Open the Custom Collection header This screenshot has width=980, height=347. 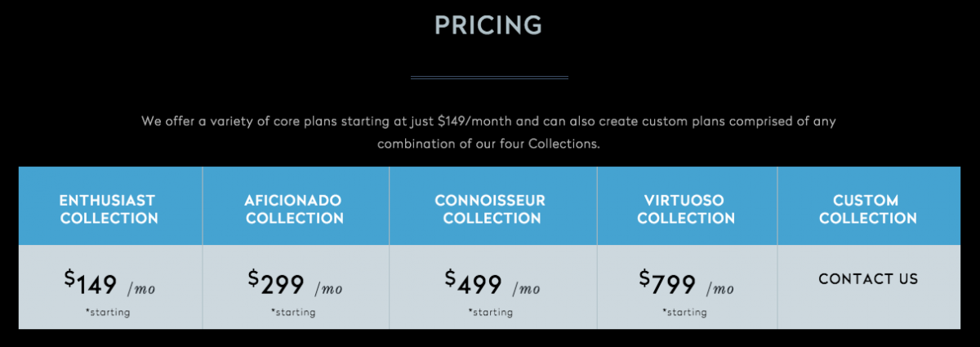point(867,209)
